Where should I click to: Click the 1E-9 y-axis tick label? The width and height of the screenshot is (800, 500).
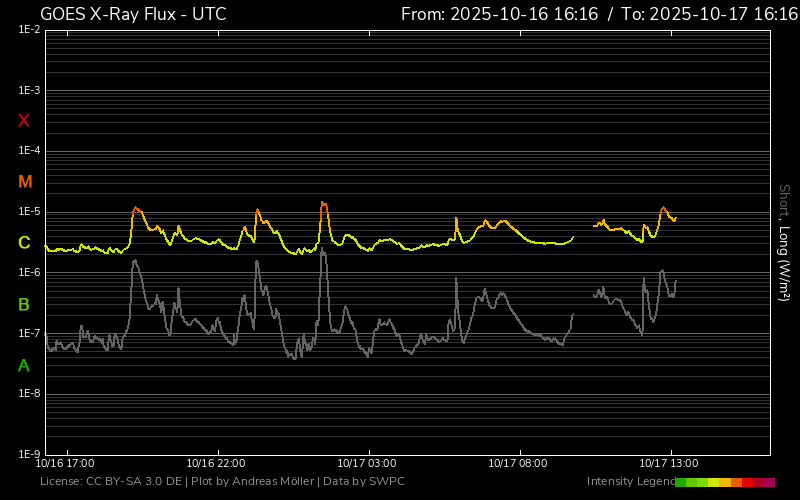point(29,455)
